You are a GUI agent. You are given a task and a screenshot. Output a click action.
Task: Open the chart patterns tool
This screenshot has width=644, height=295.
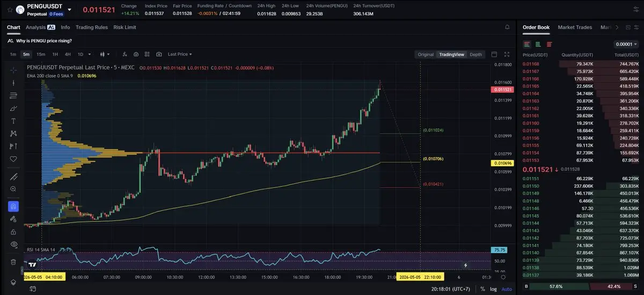click(13, 134)
